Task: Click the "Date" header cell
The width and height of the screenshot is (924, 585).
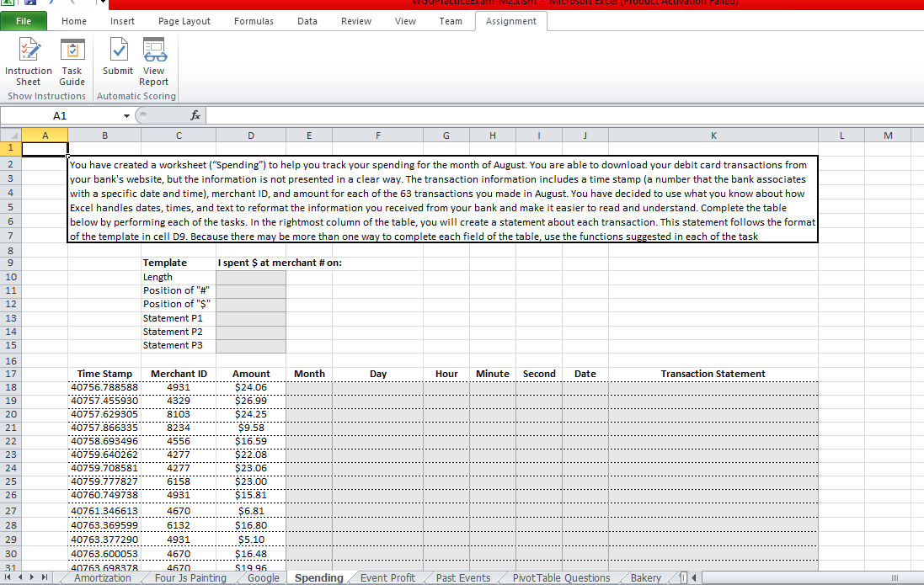Action: 585,374
